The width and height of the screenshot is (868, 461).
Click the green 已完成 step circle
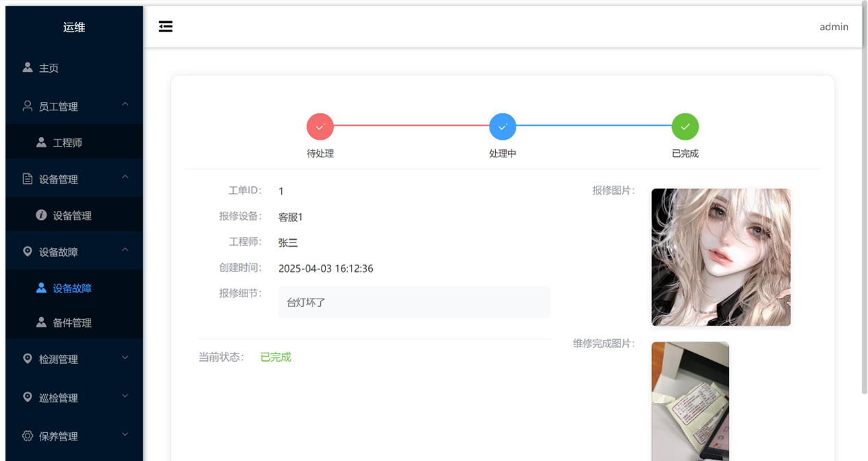pyautogui.click(x=685, y=127)
